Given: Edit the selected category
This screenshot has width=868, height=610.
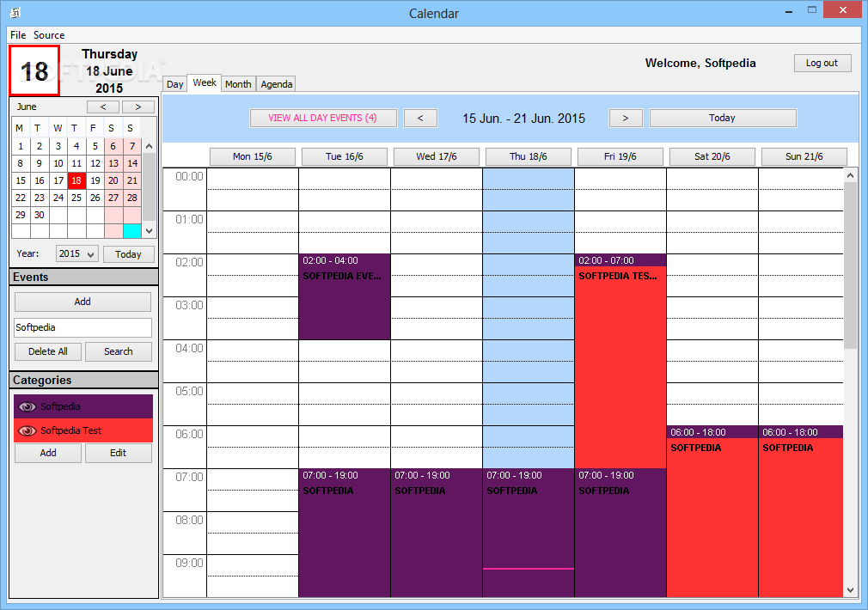Looking at the screenshot, I should [x=119, y=453].
